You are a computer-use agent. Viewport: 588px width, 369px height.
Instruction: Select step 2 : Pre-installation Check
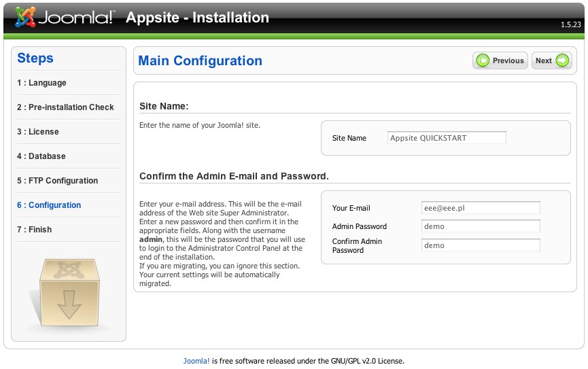pyautogui.click(x=65, y=107)
